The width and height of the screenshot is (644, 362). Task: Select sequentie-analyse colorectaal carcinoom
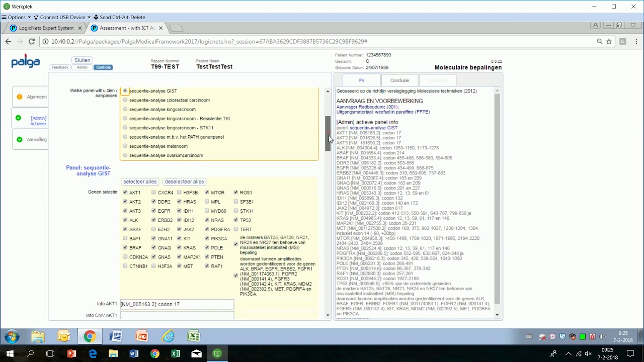tap(125, 100)
